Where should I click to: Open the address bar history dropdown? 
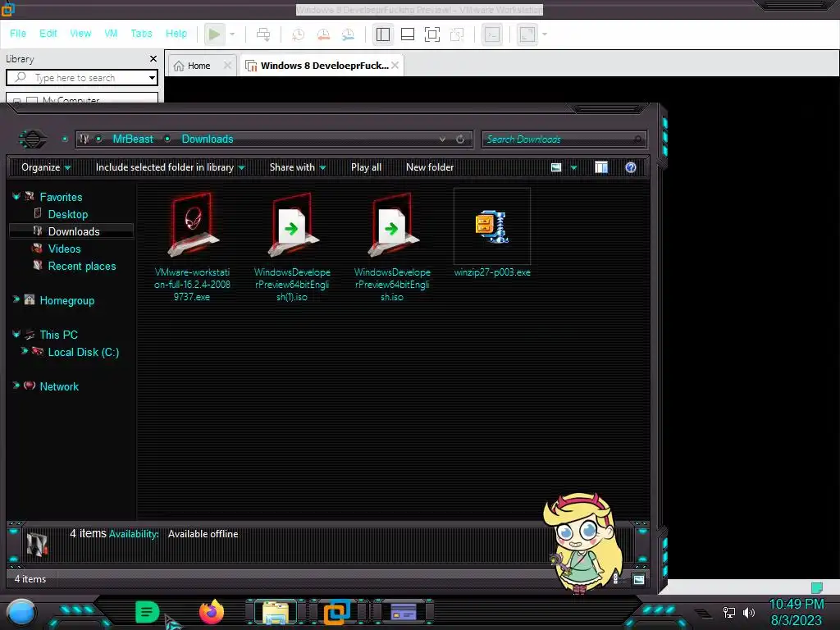(442, 139)
